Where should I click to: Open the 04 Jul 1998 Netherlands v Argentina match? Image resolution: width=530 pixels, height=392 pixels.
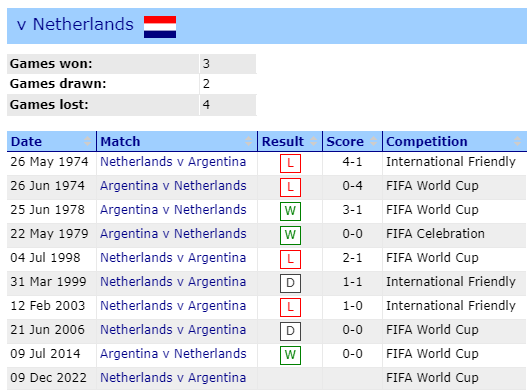point(173,258)
